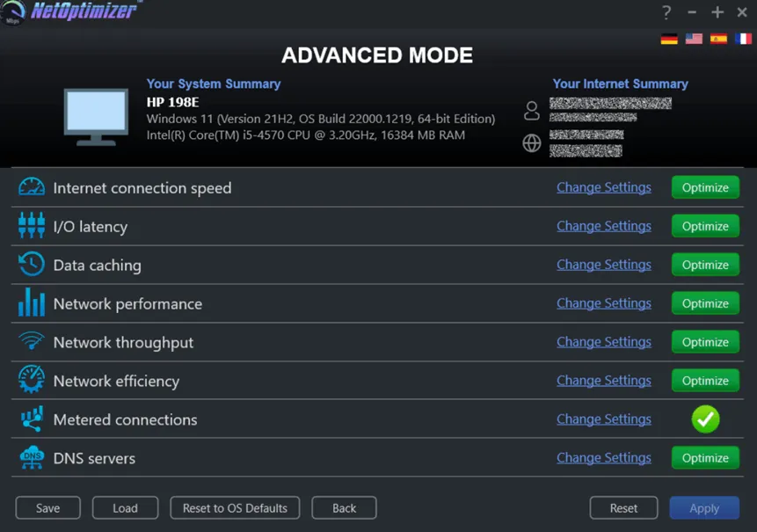757x532 pixels.
Task: Click Reset to OS Defaults
Action: pos(235,507)
